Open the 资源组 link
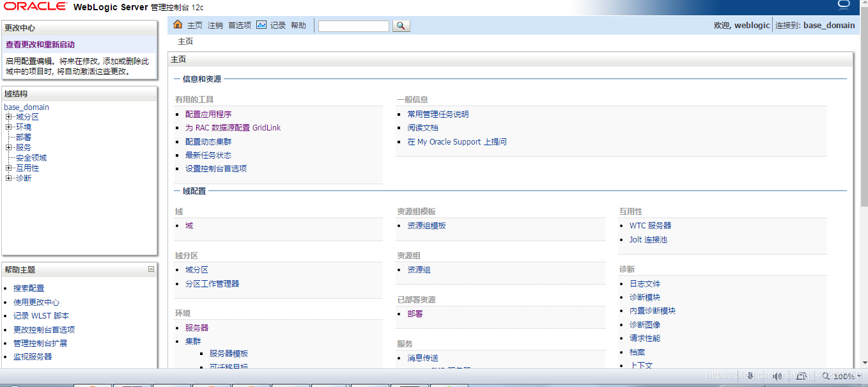The width and height of the screenshot is (868, 387). coord(419,270)
